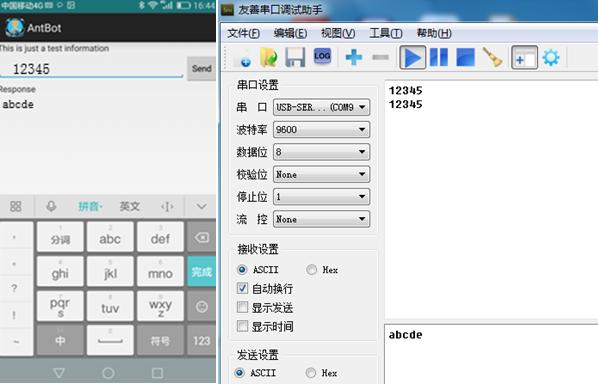Screen dimensions: 598x384
Task: Tap Send button in AntBot app
Action: 201,69
